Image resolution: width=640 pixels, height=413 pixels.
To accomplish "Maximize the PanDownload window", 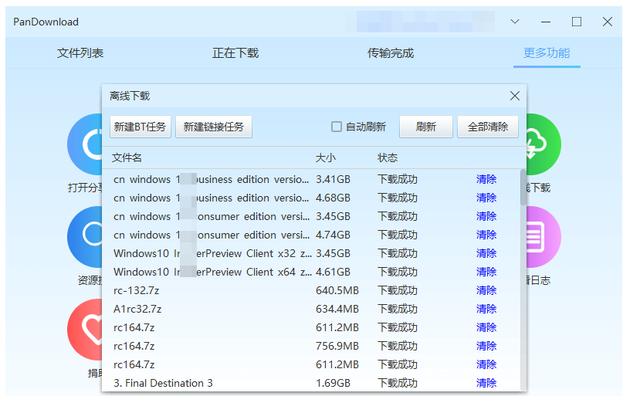I will (x=576, y=22).
